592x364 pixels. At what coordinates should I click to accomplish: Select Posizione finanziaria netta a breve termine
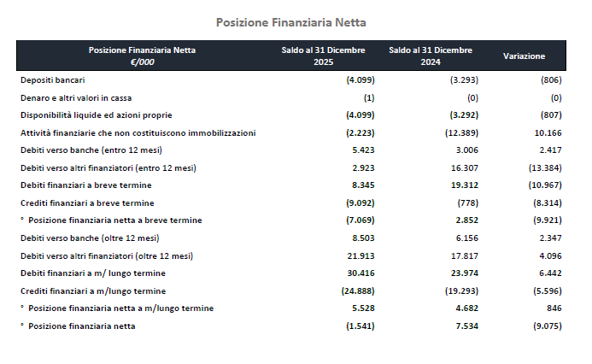(x=114, y=220)
